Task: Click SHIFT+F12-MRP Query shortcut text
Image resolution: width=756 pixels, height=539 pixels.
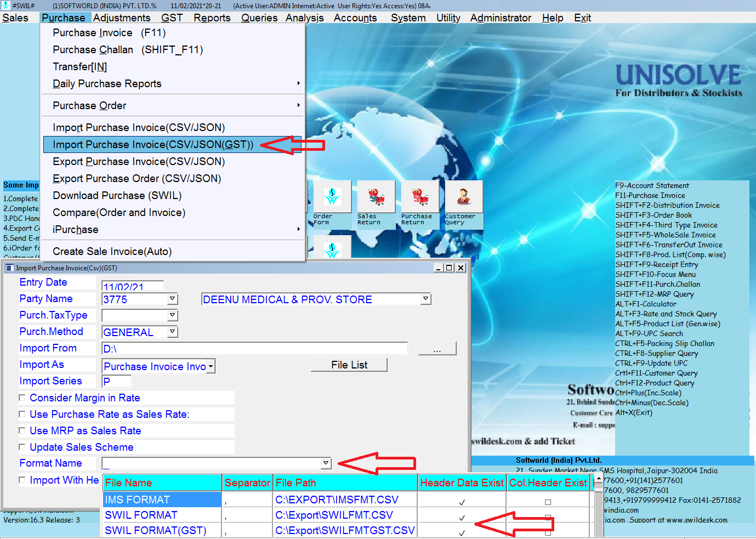Action: [x=655, y=294]
